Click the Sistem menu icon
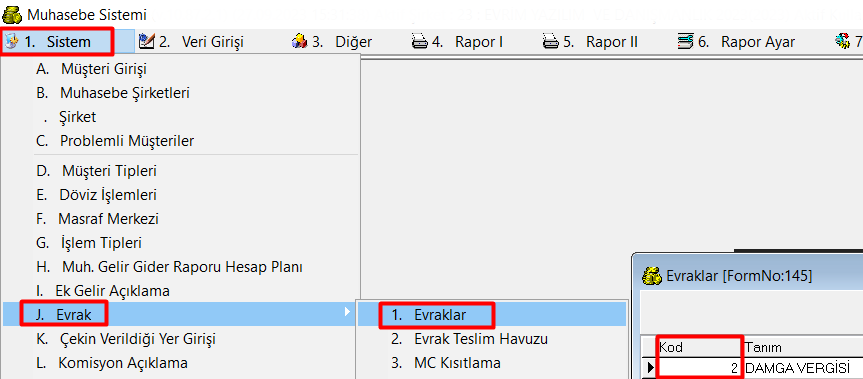The width and height of the screenshot is (863, 379). tap(11, 42)
